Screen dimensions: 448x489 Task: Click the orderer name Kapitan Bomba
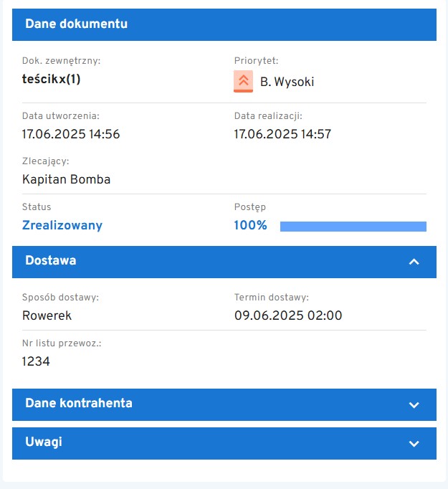pos(67,179)
